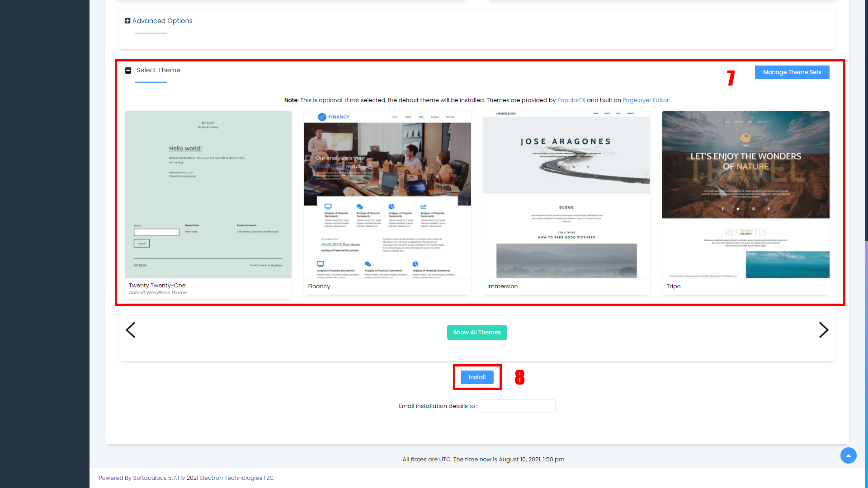This screenshot has height=488, width=868.
Task: Choose Immersion theme preview
Action: (x=566, y=194)
